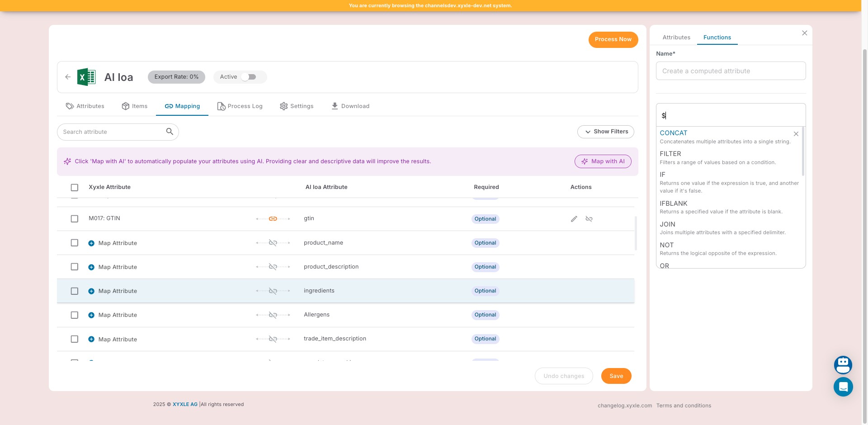The image size is (868, 425).
Task: Toggle the Active switch on
Action: (249, 77)
